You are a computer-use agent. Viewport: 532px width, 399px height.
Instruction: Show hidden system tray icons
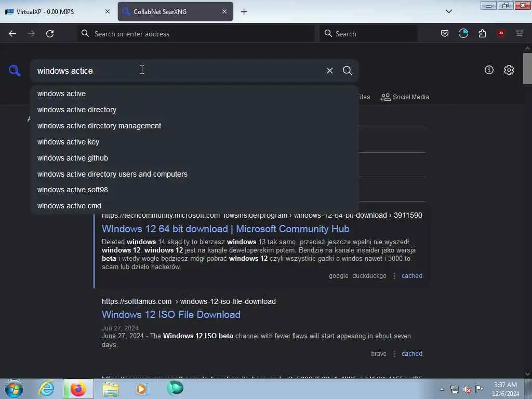[x=442, y=389]
